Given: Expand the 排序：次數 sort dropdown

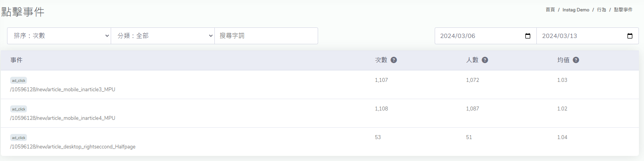Looking at the screenshot, I should pos(59,36).
